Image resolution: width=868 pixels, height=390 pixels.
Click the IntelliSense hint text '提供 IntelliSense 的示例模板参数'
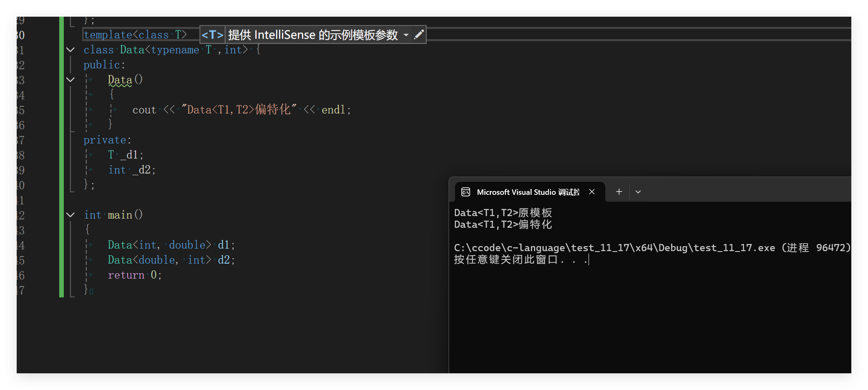coord(313,35)
